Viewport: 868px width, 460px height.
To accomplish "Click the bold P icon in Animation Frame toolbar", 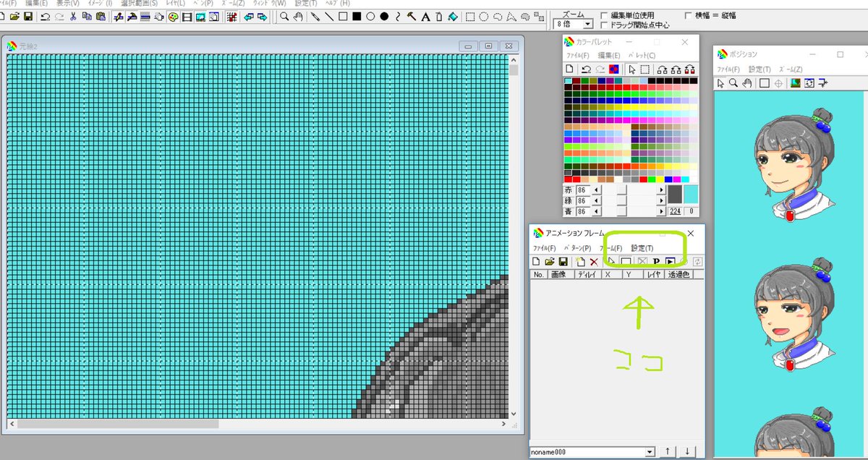I will click(x=657, y=261).
